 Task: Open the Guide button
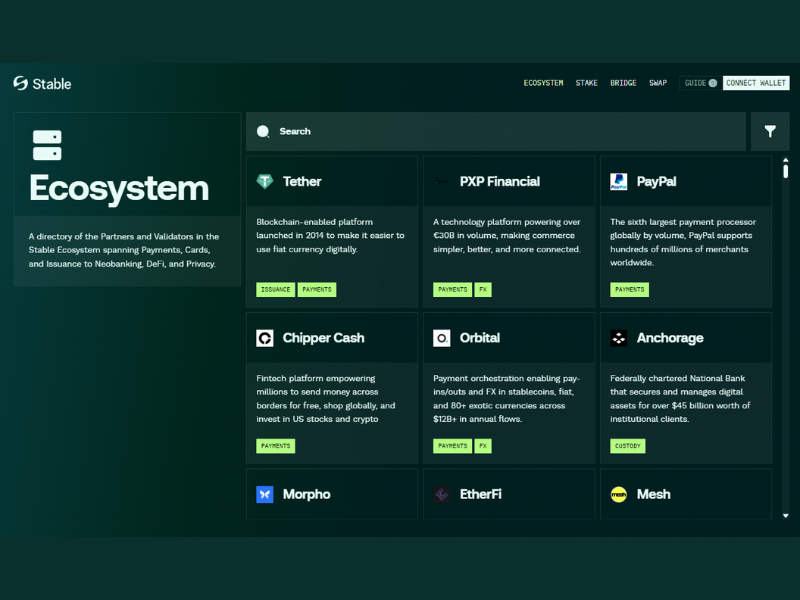click(x=701, y=83)
